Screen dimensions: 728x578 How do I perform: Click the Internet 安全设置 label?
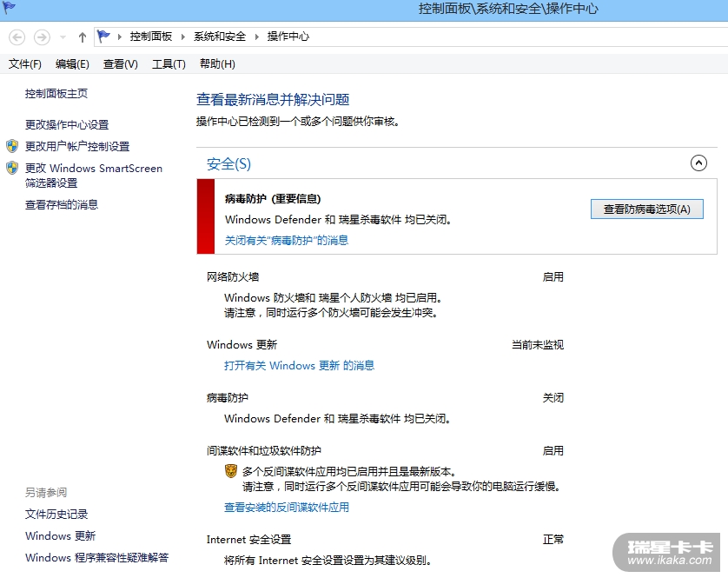pos(248,540)
